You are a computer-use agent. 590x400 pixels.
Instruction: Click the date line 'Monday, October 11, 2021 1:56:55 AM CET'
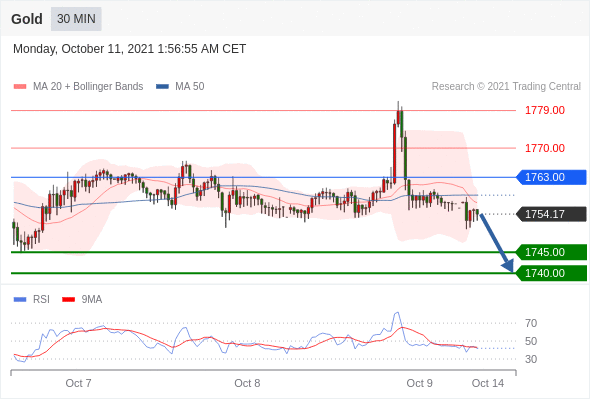click(129, 49)
